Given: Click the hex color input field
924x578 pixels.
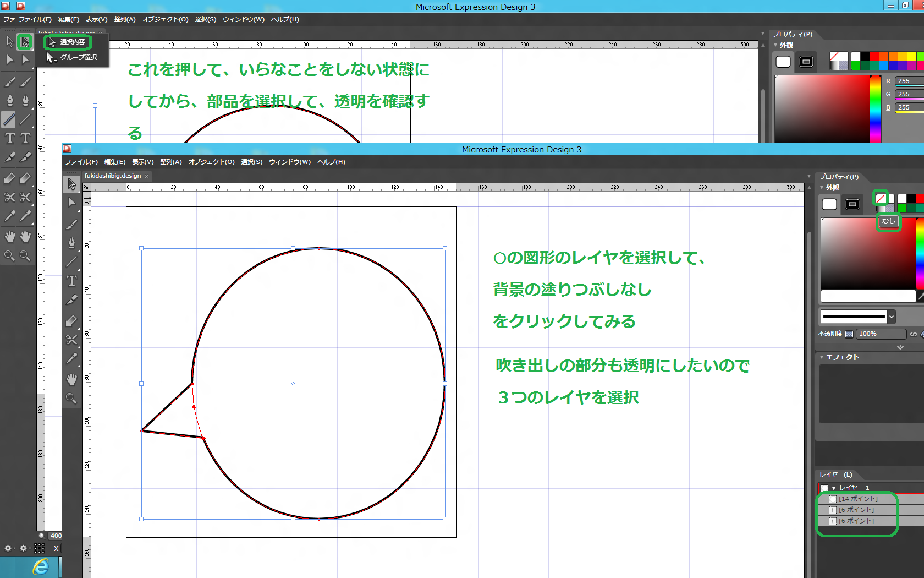Looking at the screenshot, I should pyautogui.click(x=868, y=296).
